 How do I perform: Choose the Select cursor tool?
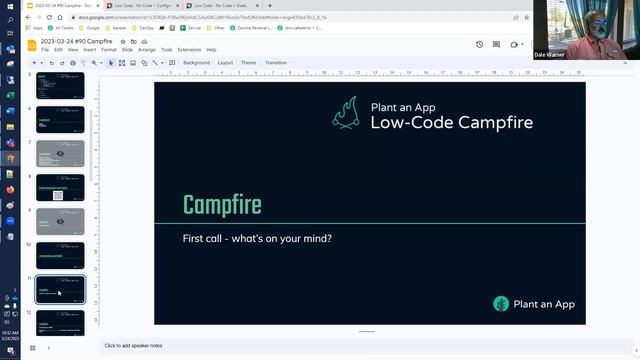[111, 63]
